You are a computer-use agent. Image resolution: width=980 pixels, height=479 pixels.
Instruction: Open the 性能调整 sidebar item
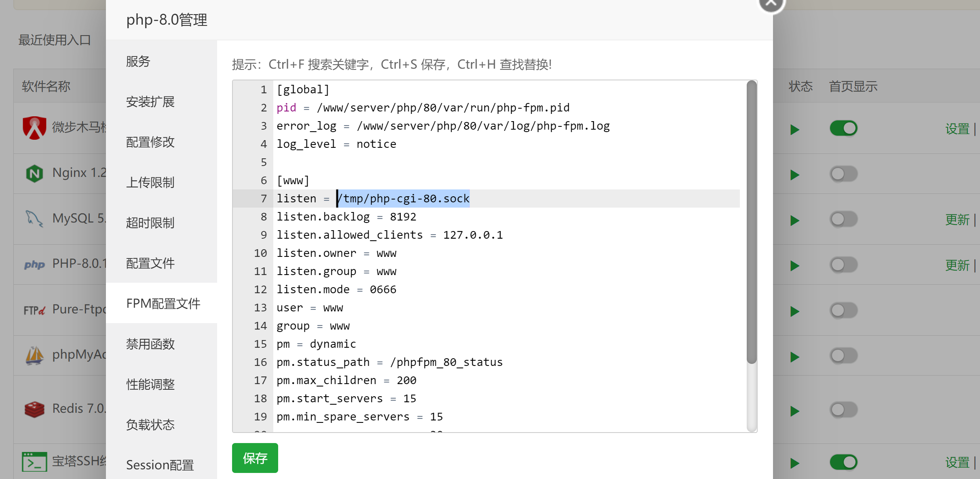150,384
